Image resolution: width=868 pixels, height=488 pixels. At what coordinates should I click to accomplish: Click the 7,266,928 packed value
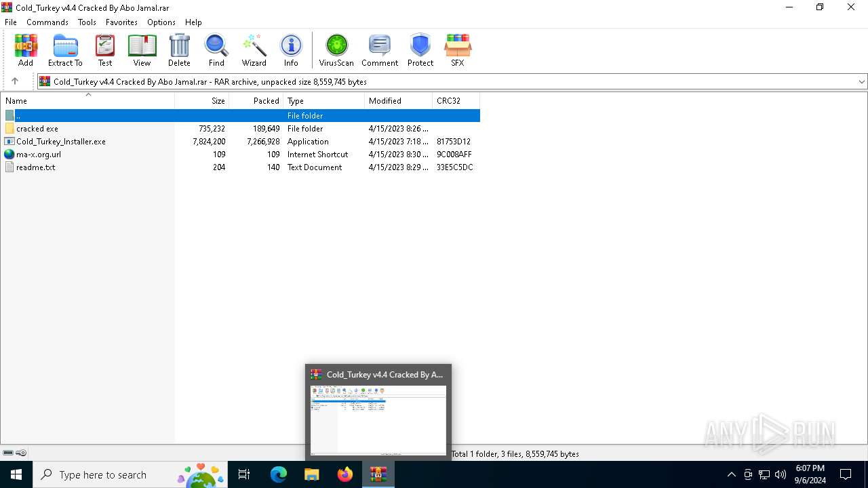tap(264, 142)
